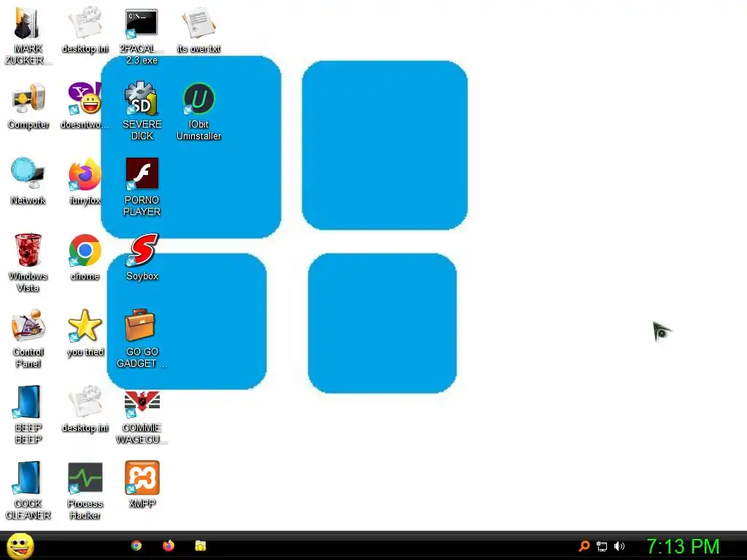Launch Process Hacker shortcut
The height and width of the screenshot is (560, 747).
coord(85,477)
